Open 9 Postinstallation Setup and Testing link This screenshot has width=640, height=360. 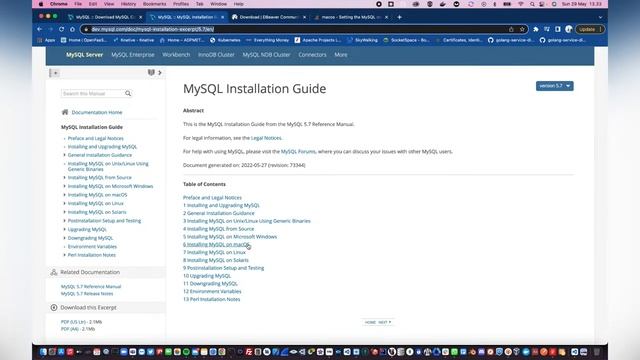click(x=223, y=268)
